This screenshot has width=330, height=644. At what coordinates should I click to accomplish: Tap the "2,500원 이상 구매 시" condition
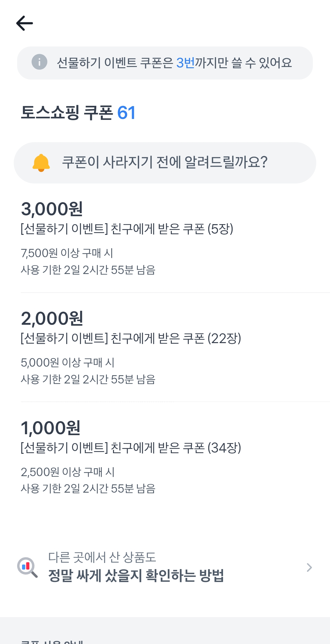(68, 472)
